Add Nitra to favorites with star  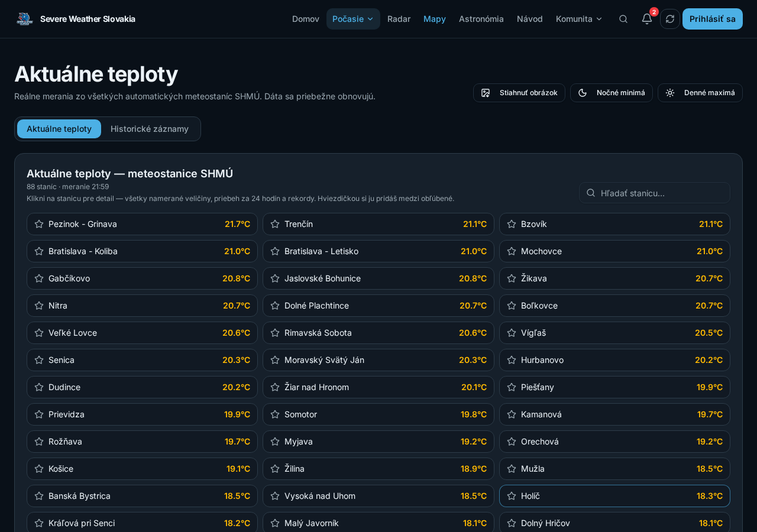tap(39, 306)
